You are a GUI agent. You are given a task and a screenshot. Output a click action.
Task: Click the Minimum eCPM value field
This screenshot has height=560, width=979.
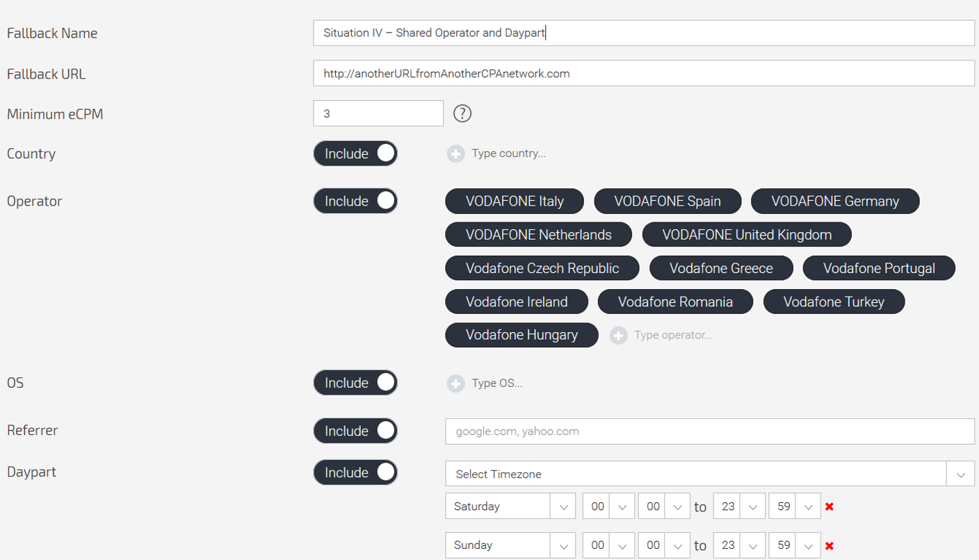[378, 113]
